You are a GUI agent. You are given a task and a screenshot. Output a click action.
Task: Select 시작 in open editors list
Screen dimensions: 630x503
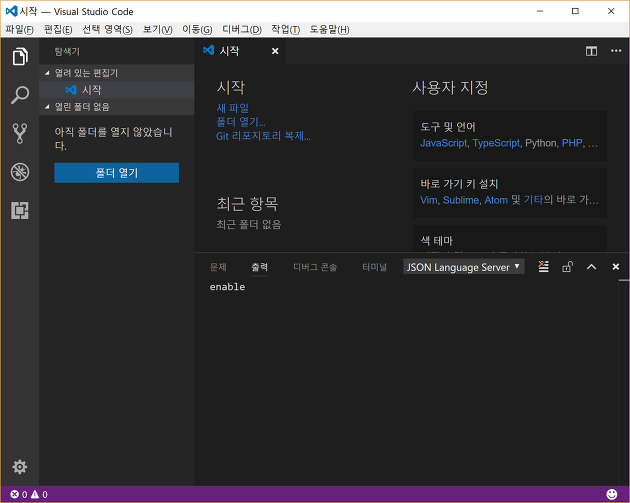pyautogui.click(x=117, y=90)
